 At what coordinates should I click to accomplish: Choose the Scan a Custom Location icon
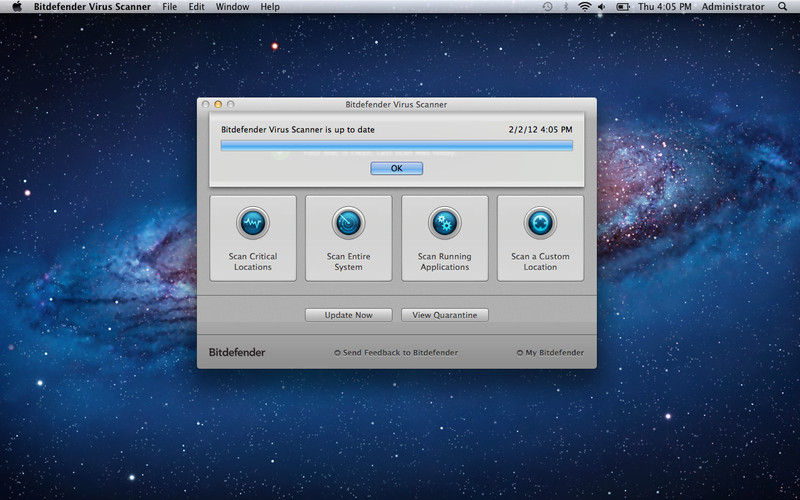(x=540, y=223)
